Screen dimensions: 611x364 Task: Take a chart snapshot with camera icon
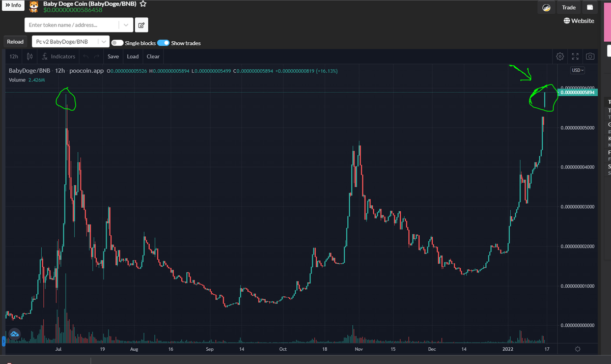590,57
